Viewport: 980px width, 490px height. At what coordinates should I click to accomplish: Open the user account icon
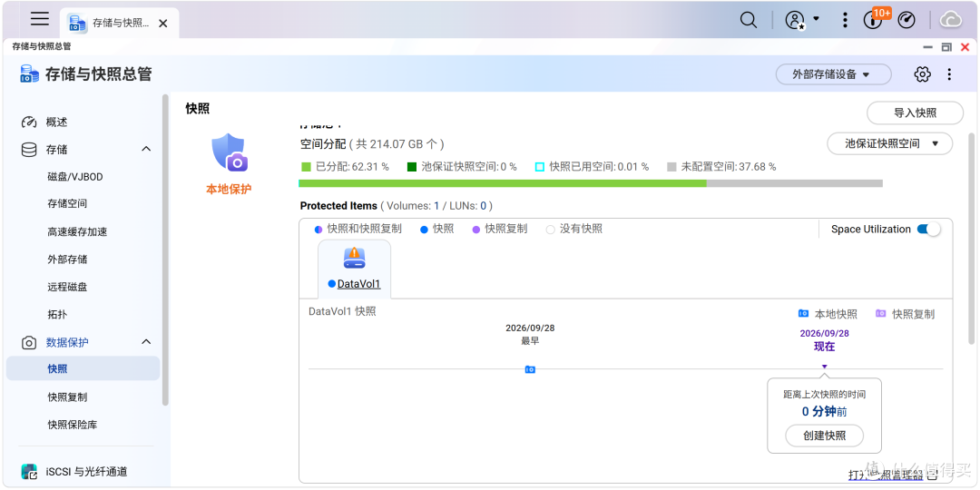coord(794,20)
